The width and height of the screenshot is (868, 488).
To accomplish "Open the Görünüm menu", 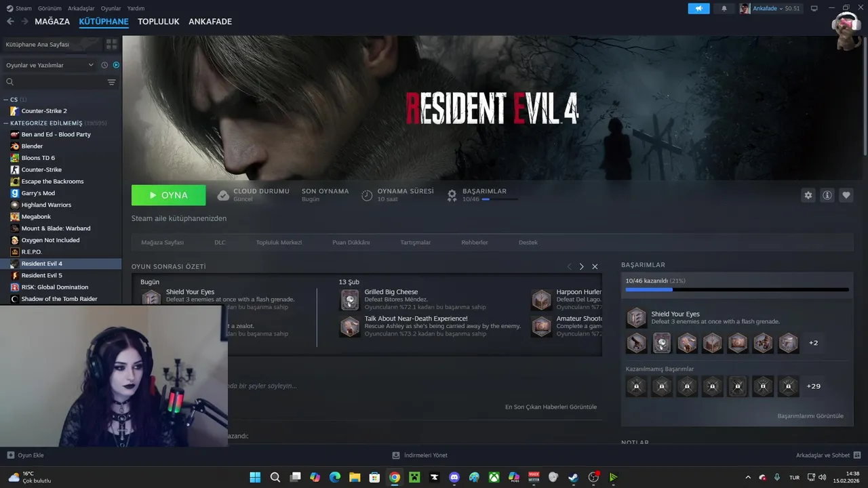I will [x=50, y=8].
